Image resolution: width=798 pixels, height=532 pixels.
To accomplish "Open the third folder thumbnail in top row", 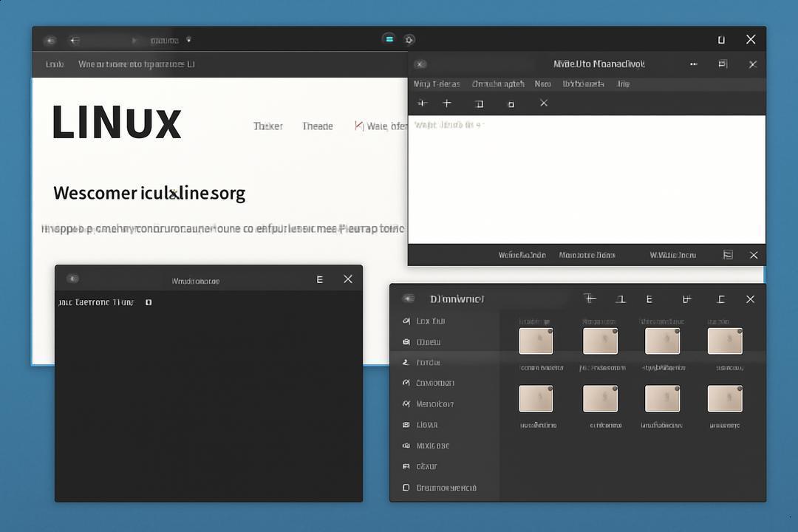I will point(662,341).
